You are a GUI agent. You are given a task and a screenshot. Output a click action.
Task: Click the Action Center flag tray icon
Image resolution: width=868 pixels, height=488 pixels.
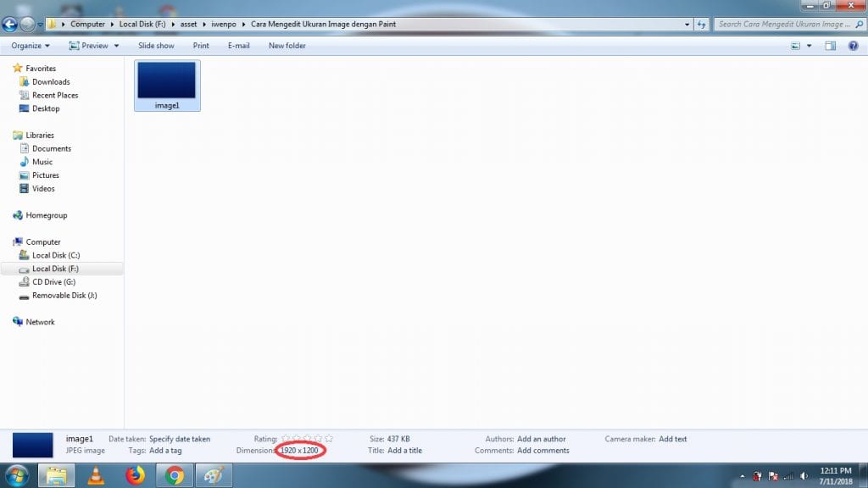click(x=773, y=476)
